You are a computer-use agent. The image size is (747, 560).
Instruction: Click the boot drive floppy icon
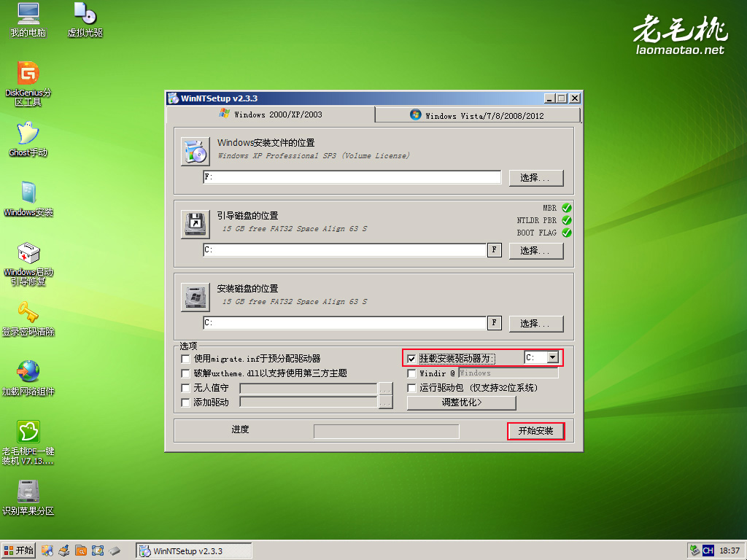196,225
